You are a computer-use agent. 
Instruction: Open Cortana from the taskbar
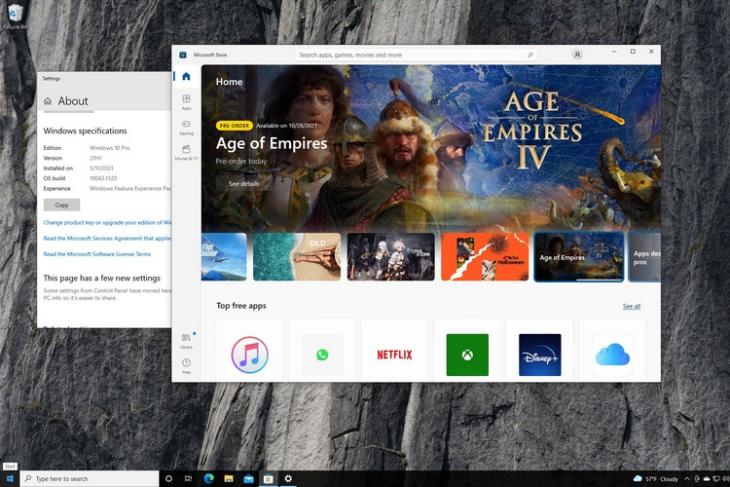coord(169,479)
